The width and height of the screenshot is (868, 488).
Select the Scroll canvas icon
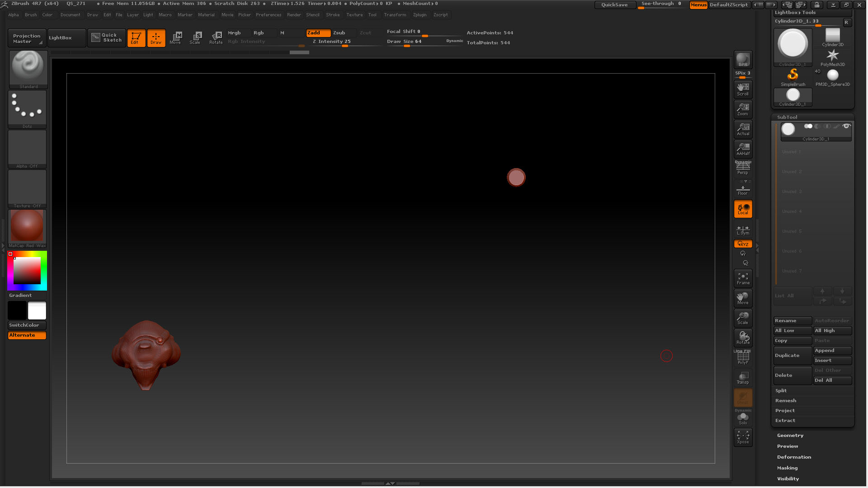coord(743,89)
